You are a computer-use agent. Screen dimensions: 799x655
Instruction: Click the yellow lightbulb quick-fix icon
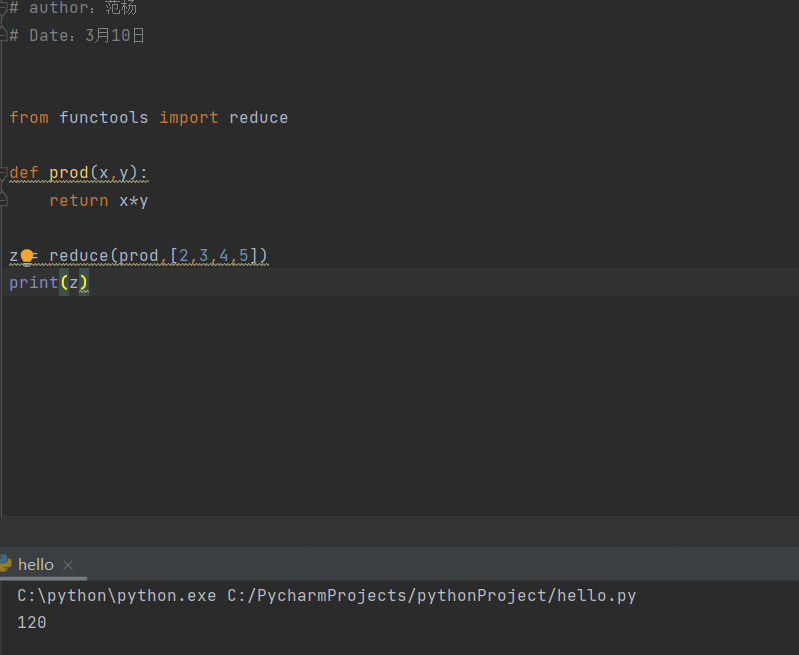(x=27, y=256)
